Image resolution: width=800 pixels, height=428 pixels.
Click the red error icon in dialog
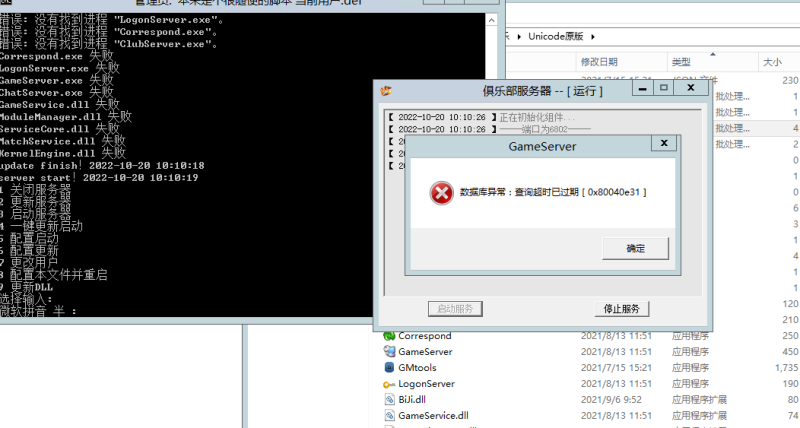pos(441,193)
